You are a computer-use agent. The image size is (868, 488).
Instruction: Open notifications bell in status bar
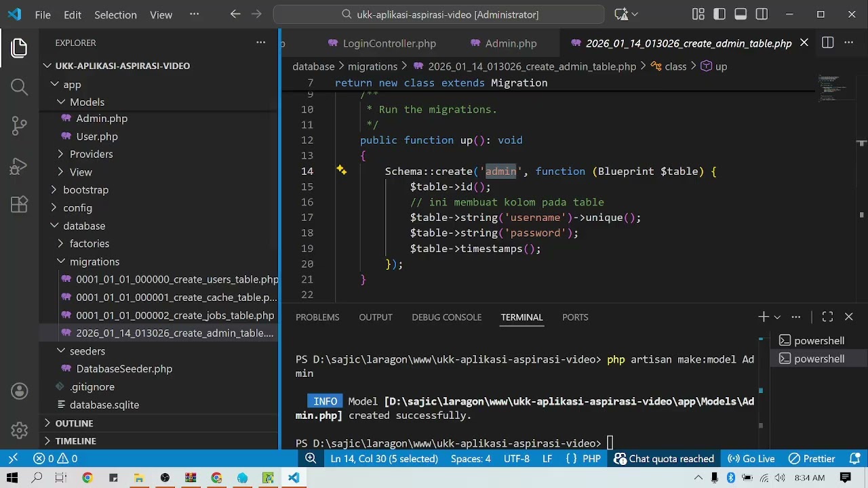[854, 459]
